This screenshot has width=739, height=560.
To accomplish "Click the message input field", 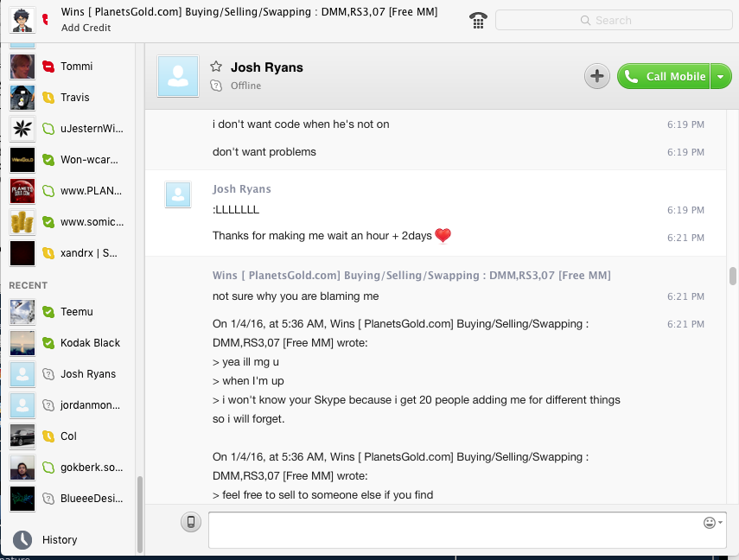I will (467, 531).
